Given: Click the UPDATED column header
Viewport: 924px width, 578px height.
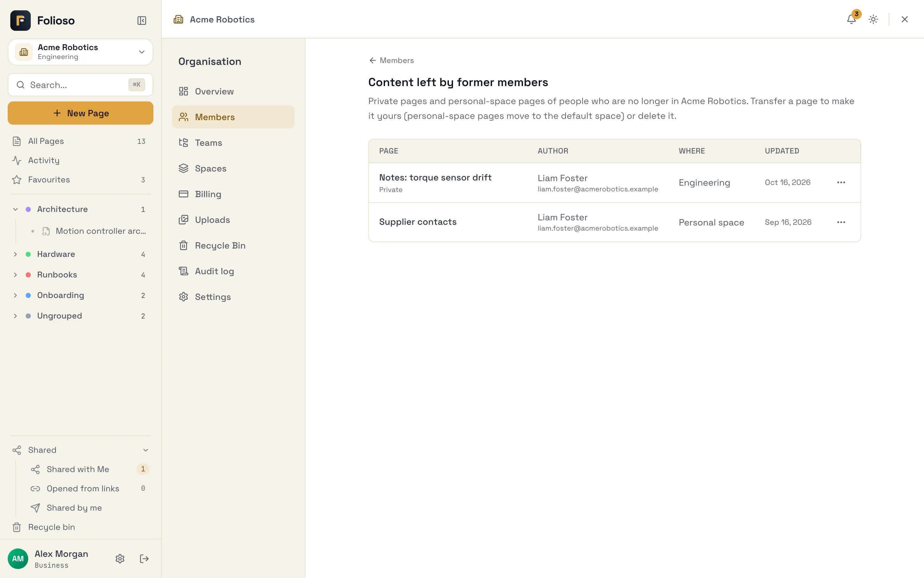Looking at the screenshot, I should [x=782, y=151].
